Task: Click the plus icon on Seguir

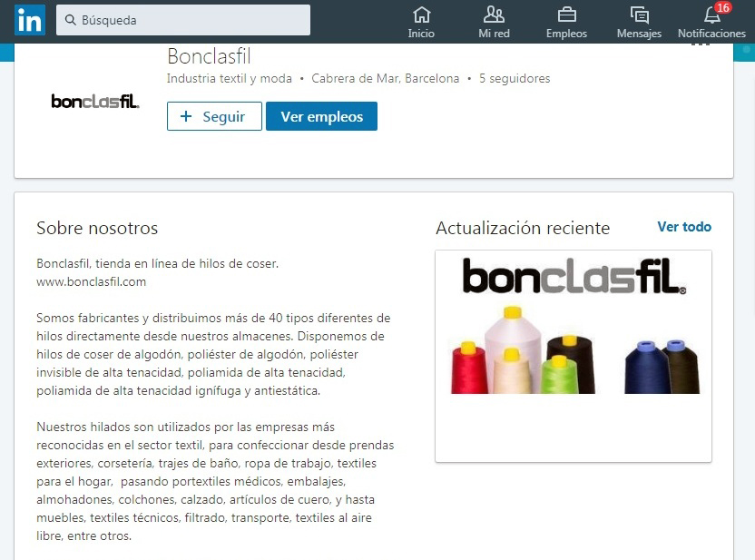Action: click(x=186, y=116)
